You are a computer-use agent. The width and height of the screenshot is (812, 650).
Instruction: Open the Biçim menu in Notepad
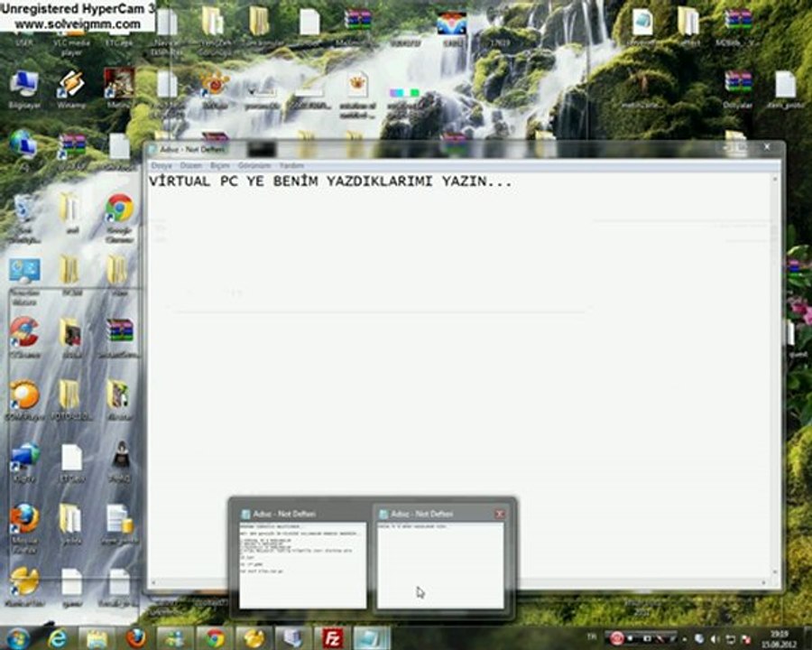[219, 165]
